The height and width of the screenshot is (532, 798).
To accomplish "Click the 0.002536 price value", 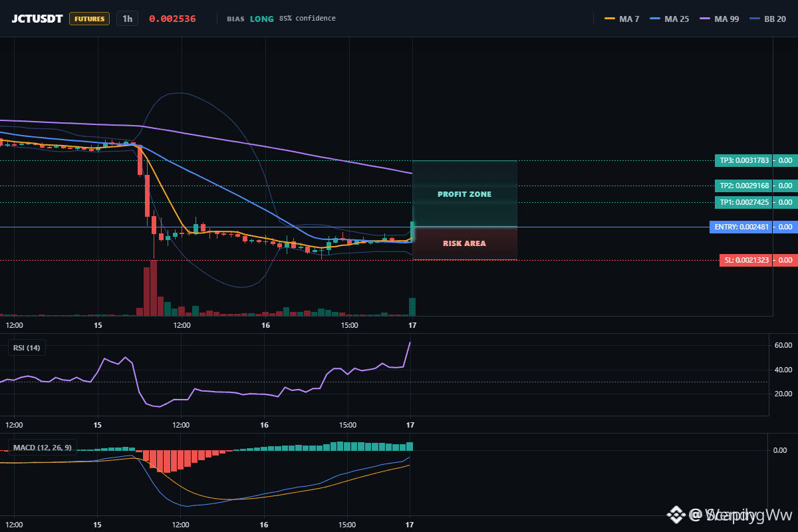I will tap(172, 19).
